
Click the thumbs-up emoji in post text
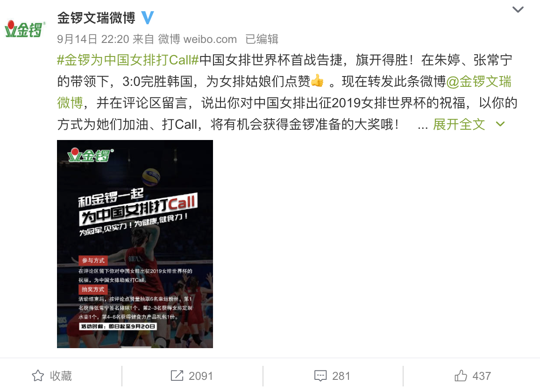(x=317, y=81)
